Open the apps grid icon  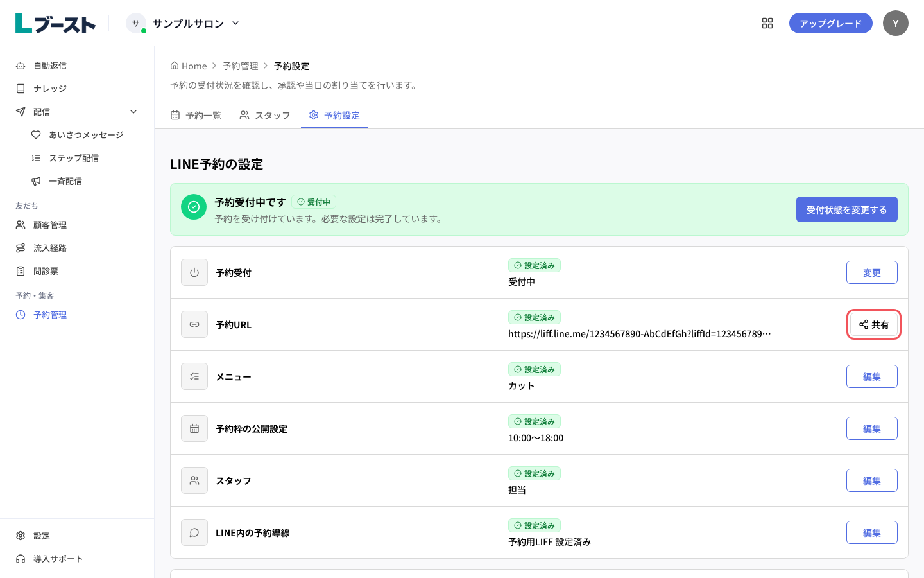767,23
